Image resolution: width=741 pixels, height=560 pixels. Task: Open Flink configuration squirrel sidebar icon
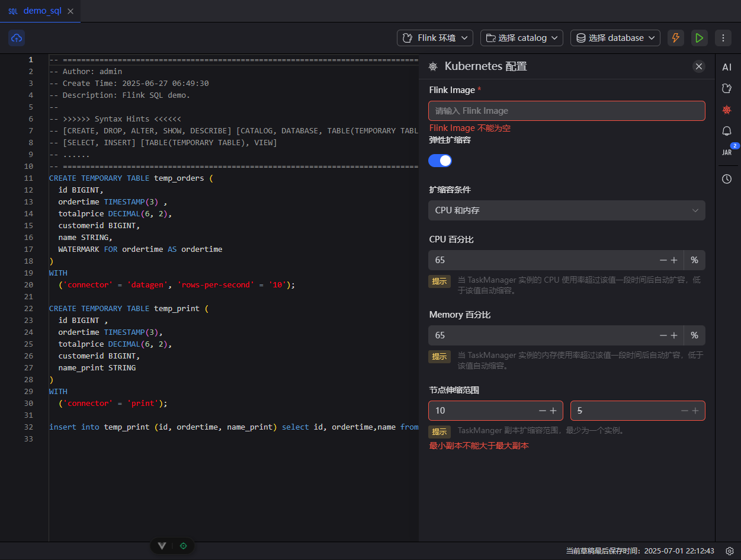click(x=727, y=88)
